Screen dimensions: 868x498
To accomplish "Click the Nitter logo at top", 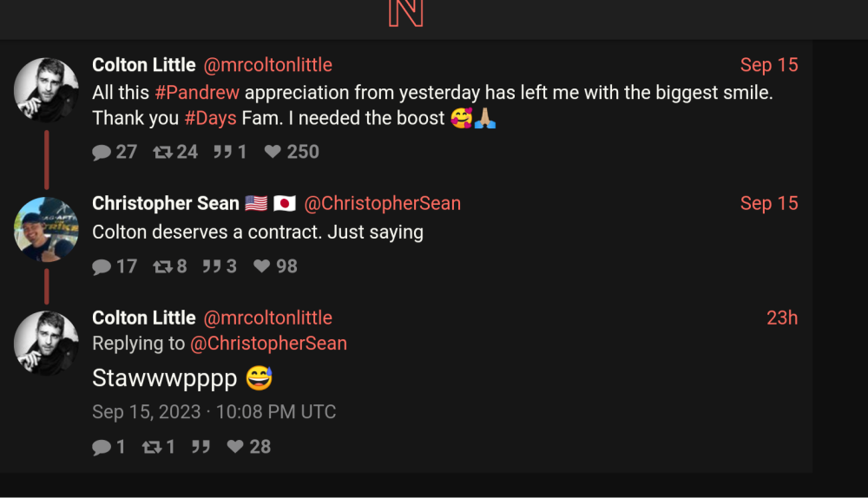I will click(x=405, y=12).
